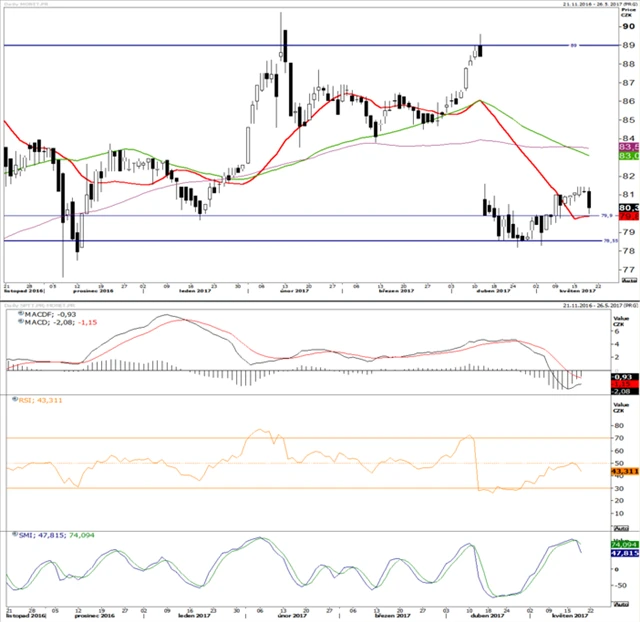Click the purple moving average value tag 83,5
The height and width of the screenshot is (622, 640).
point(629,146)
